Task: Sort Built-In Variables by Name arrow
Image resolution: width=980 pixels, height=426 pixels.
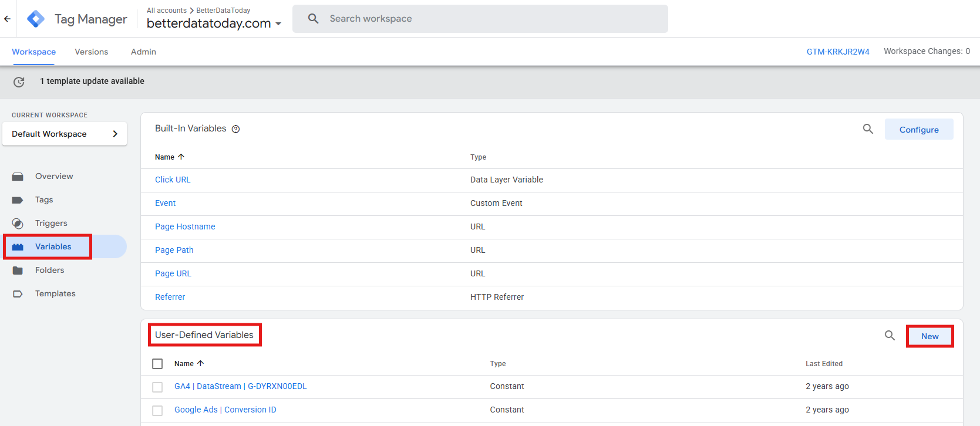Action: coord(181,157)
